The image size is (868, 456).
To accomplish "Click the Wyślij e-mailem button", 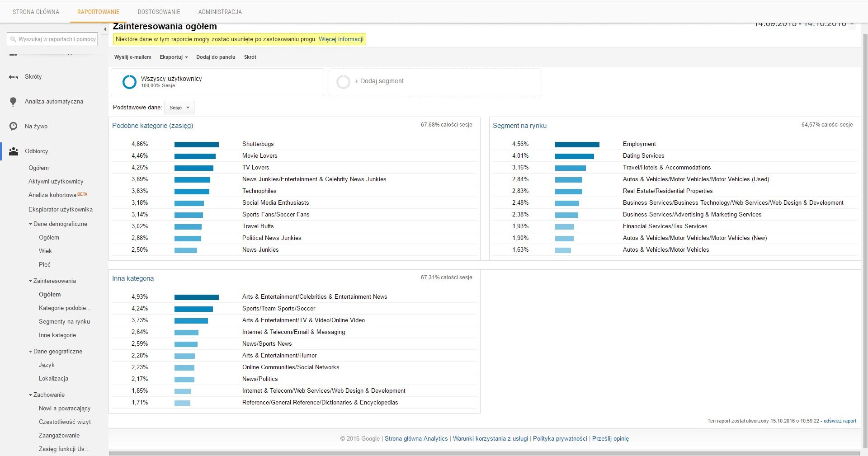I will coord(132,57).
